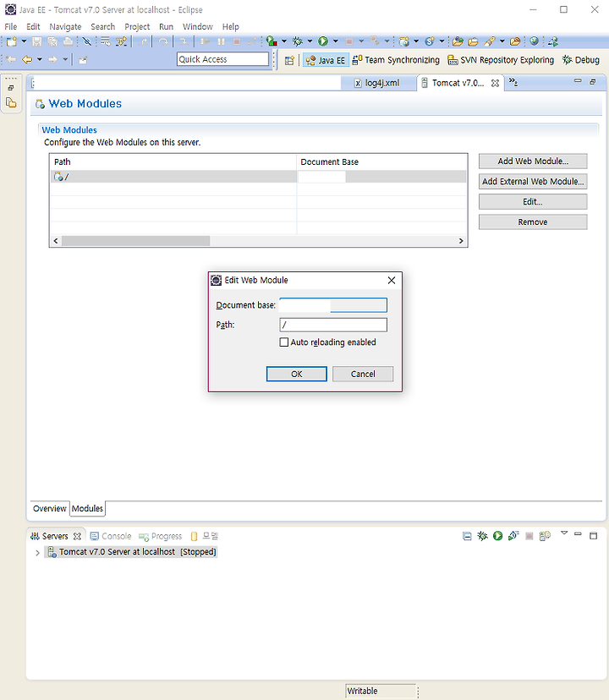Click the Edit... button beside modules table
The height and width of the screenshot is (700, 609).
(x=533, y=202)
